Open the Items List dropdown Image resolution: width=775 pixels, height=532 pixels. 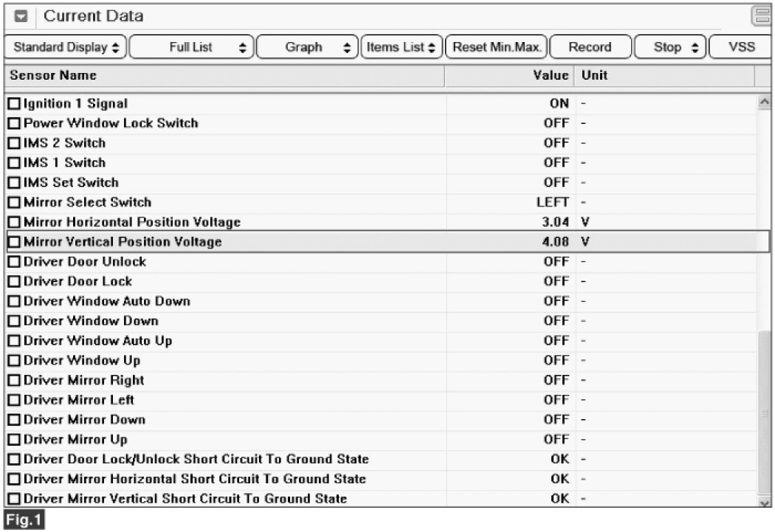402,47
